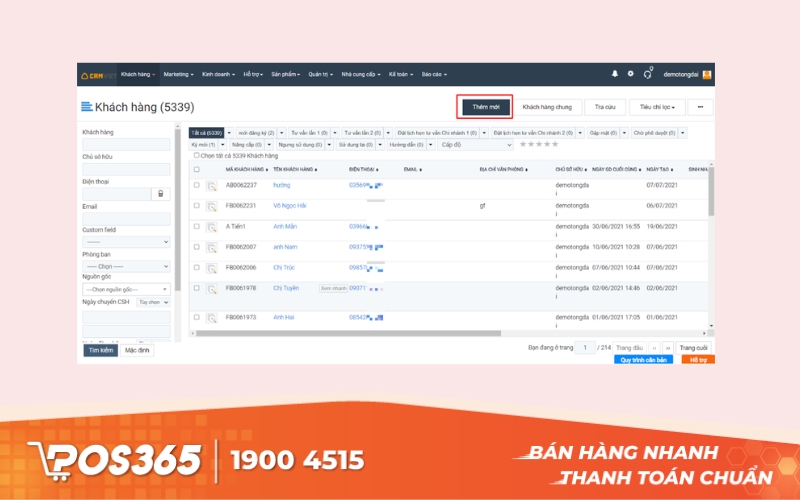Go to next page arrow in pagination
This screenshot has width=800, height=500.
[667, 348]
